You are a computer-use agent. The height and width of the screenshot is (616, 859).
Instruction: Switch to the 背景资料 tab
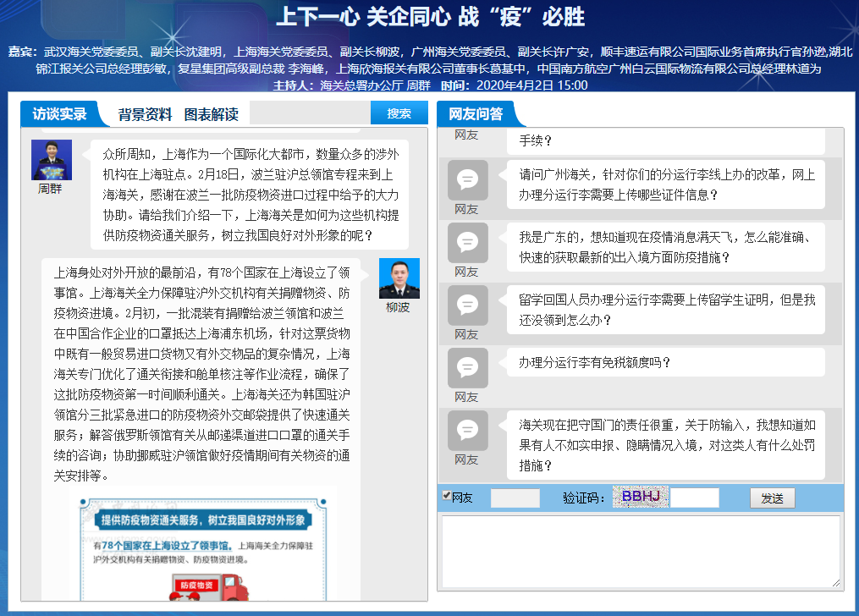146,114
